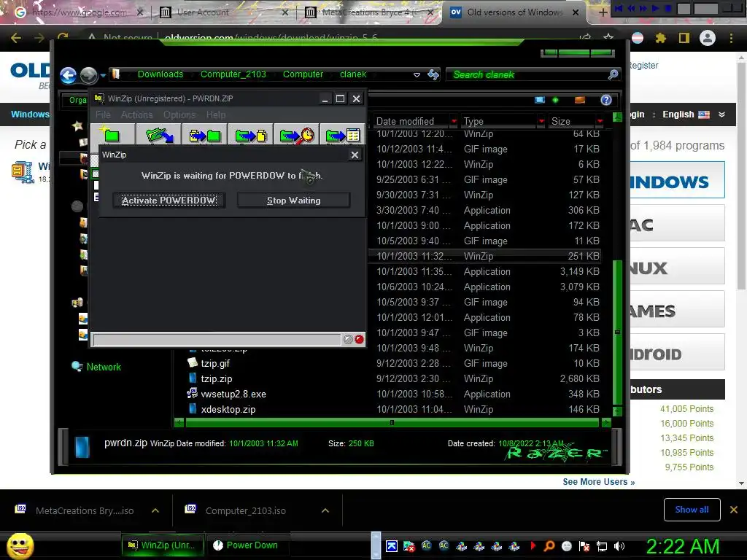The image size is (747, 560).
Task: Click Activate POWERDOW button
Action: tap(169, 200)
